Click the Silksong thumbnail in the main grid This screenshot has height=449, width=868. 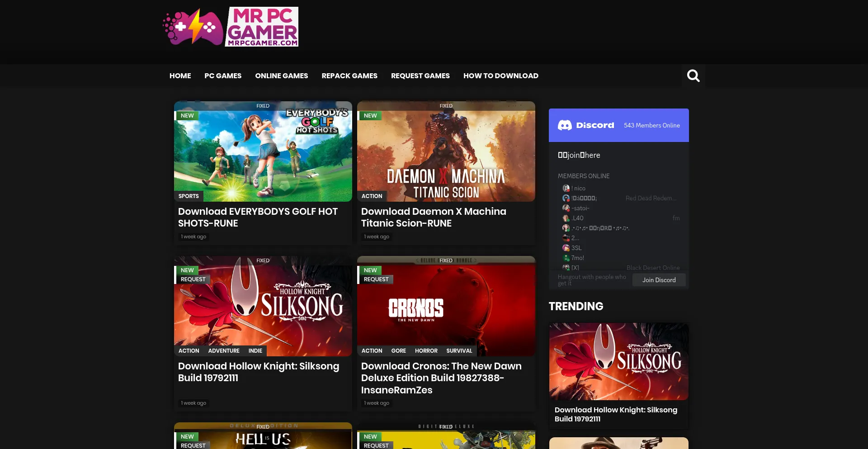coord(263,306)
